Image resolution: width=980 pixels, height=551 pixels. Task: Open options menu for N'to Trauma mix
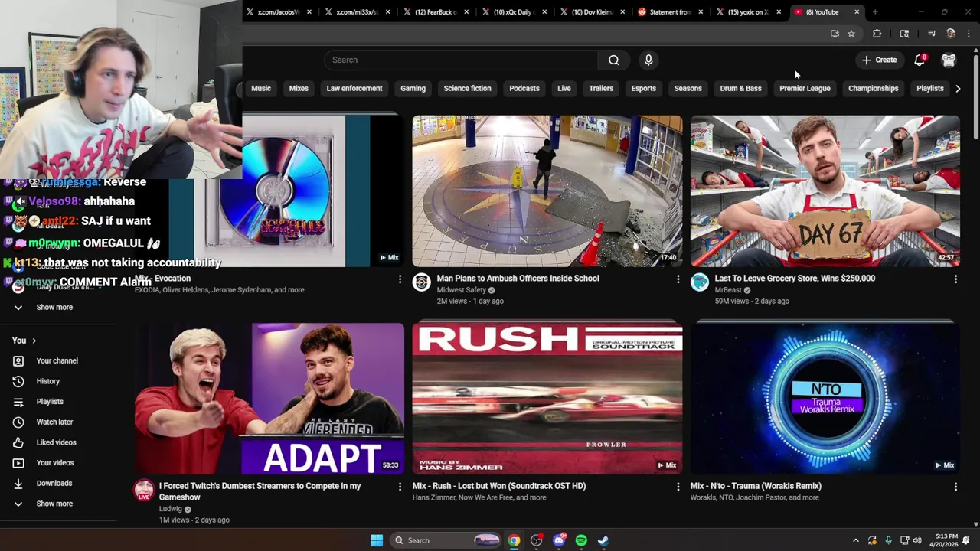[x=955, y=487]
